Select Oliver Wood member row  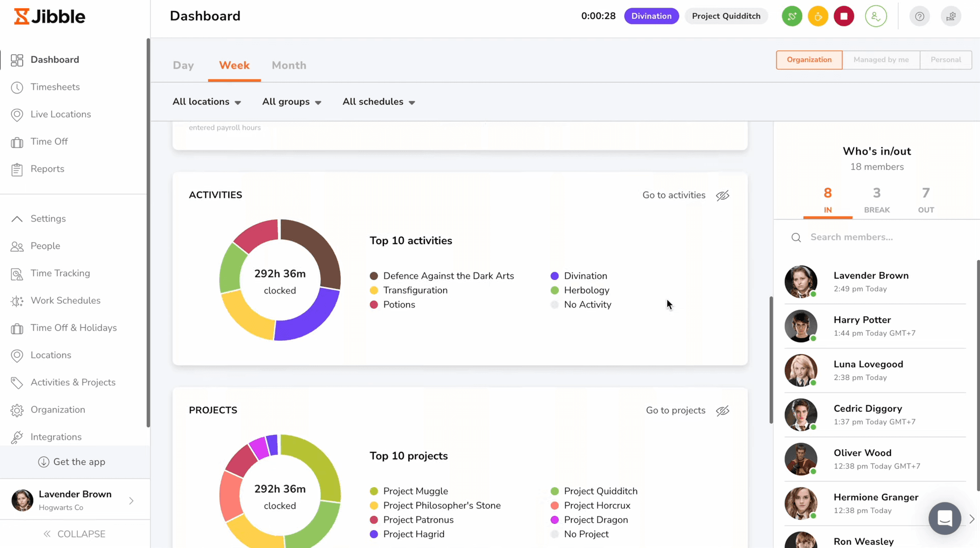pos(875,459)
